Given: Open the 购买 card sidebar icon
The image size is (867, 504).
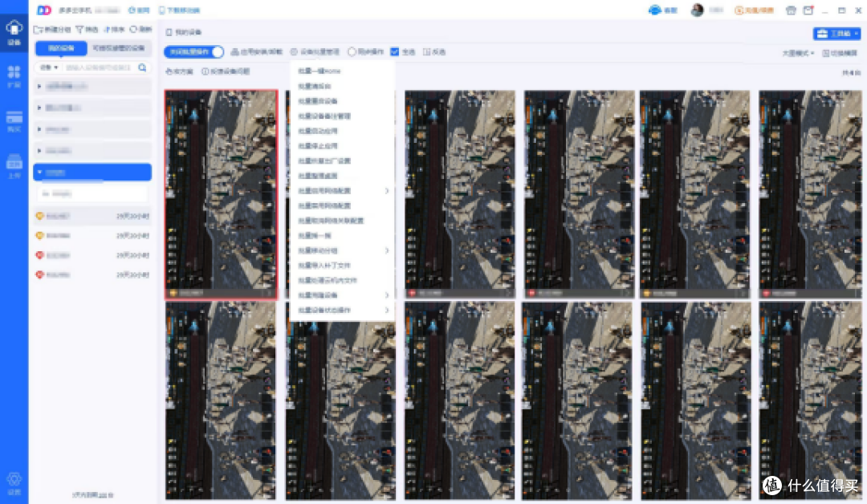Looking at the screenshot, I should click(14, 116).
